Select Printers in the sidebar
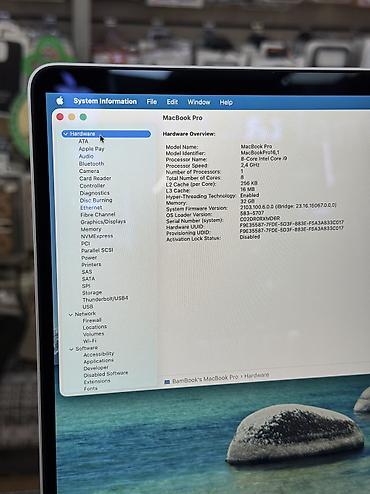Screen dimensions: 370x494 click(x=91, y=265)
